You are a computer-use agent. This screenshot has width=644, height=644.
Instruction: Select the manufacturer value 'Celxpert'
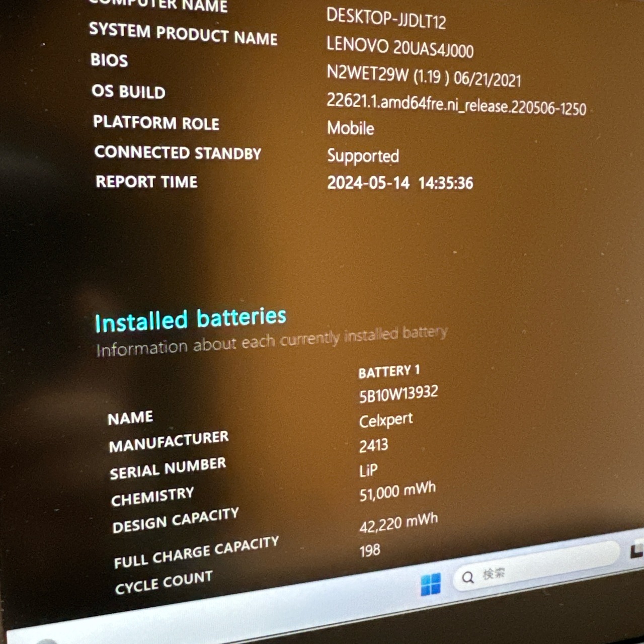tap(386, 420)
